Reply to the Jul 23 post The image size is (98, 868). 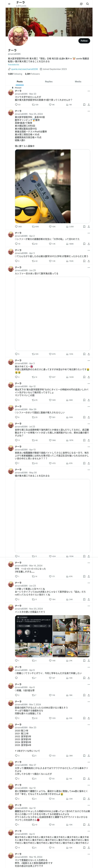(16, 440)
